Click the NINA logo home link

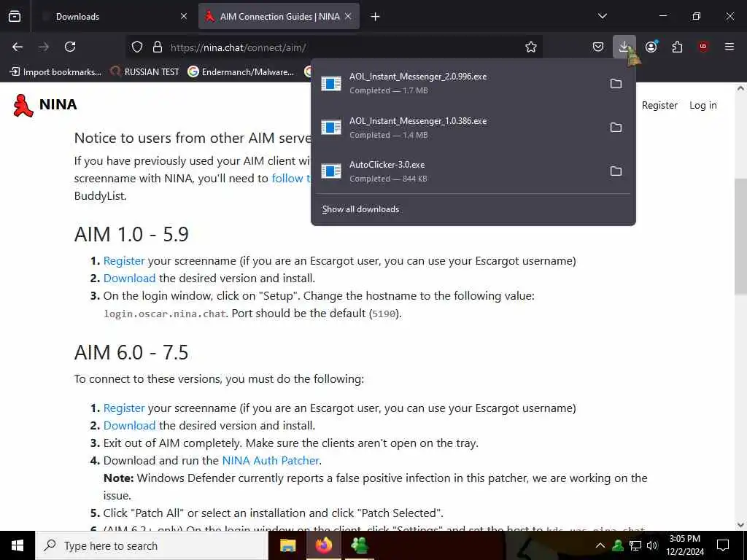[44, 105]
